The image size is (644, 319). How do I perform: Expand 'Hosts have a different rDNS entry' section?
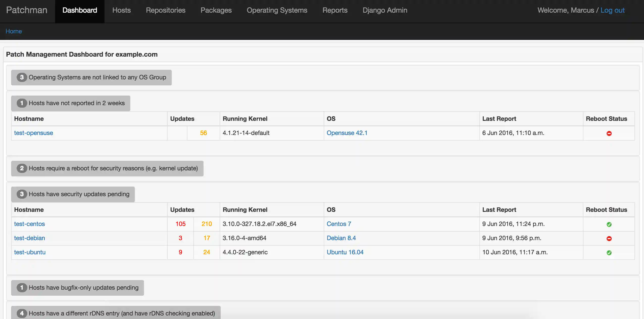tap(122, 313)
